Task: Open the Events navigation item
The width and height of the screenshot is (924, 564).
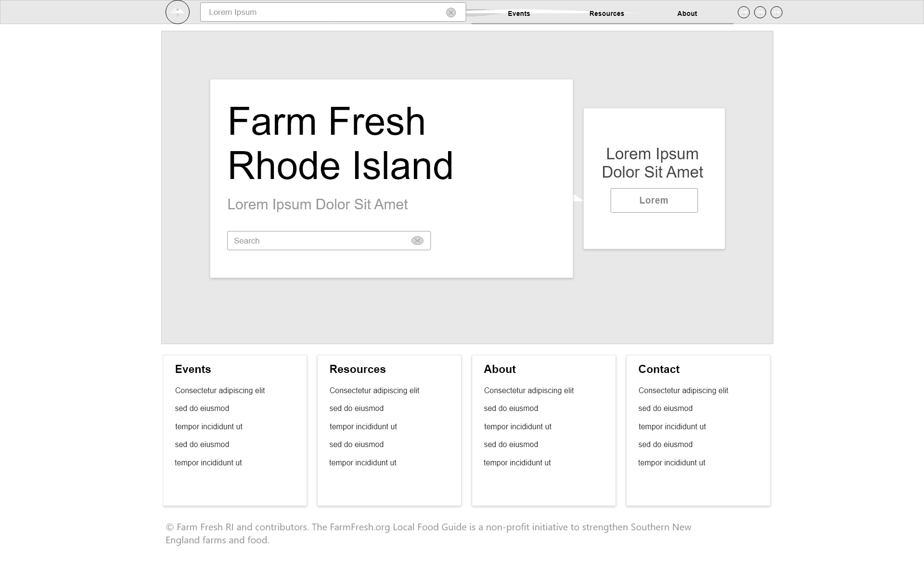Action: point(519,13)
